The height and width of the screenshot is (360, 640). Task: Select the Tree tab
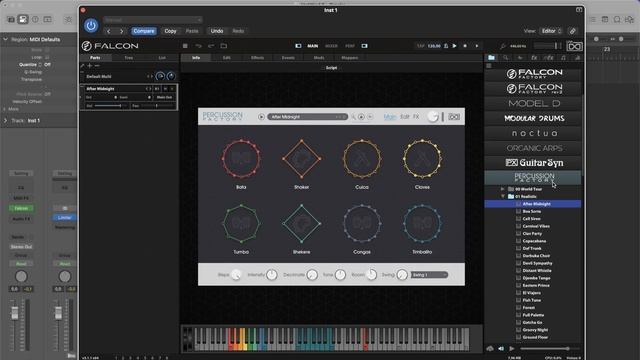pyautogui.click(x=129, y=58)
